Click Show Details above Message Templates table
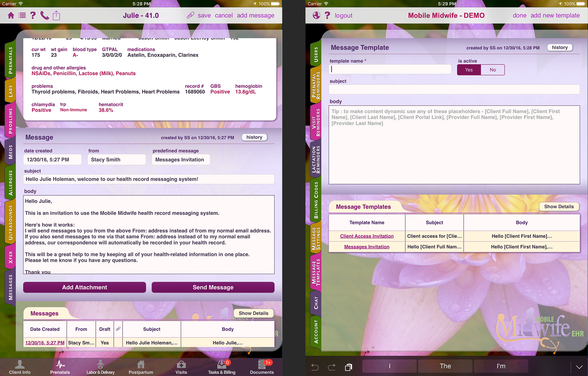This screenshot has height=376, width=588. click(x=559, y=207)
